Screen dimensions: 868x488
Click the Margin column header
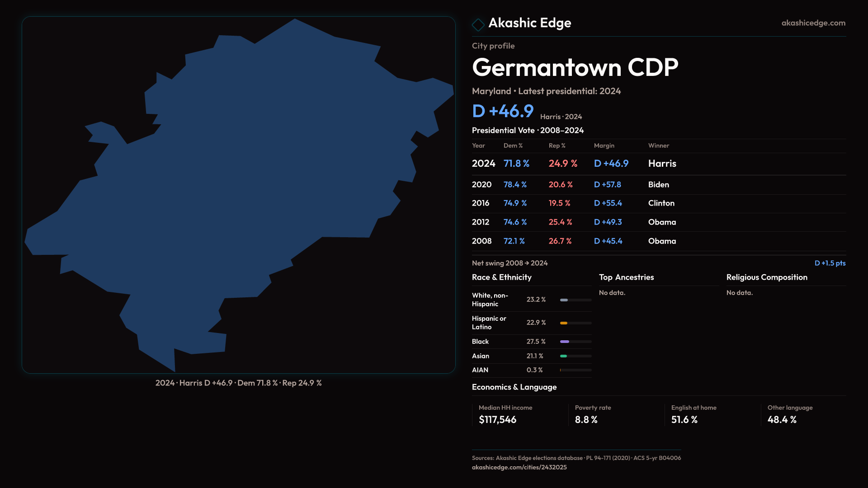pos(604,145)
